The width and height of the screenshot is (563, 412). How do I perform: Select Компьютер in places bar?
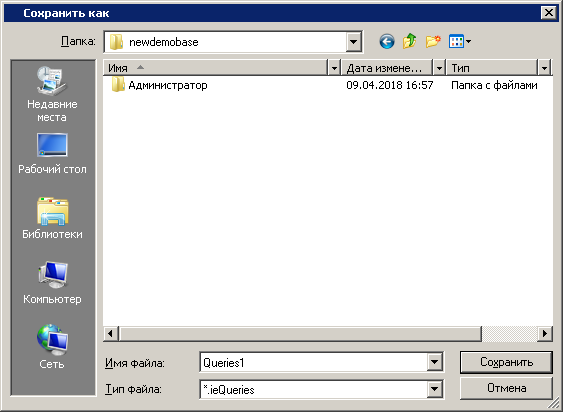point(52,283)
